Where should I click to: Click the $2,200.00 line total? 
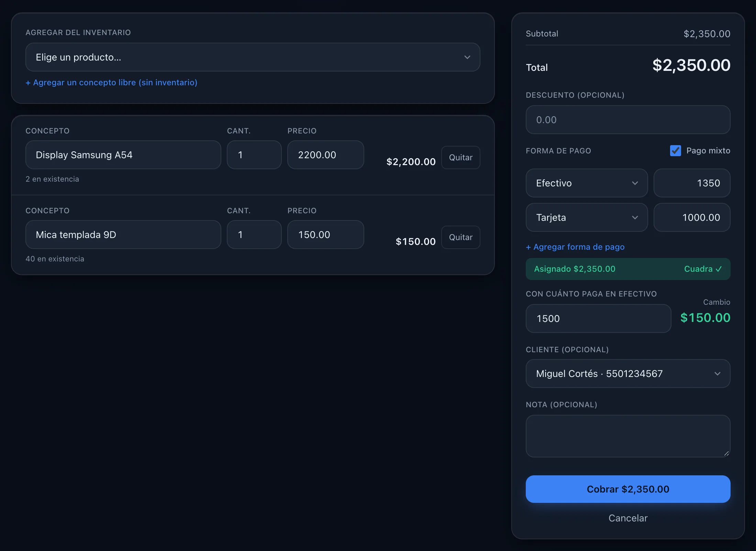411,162
